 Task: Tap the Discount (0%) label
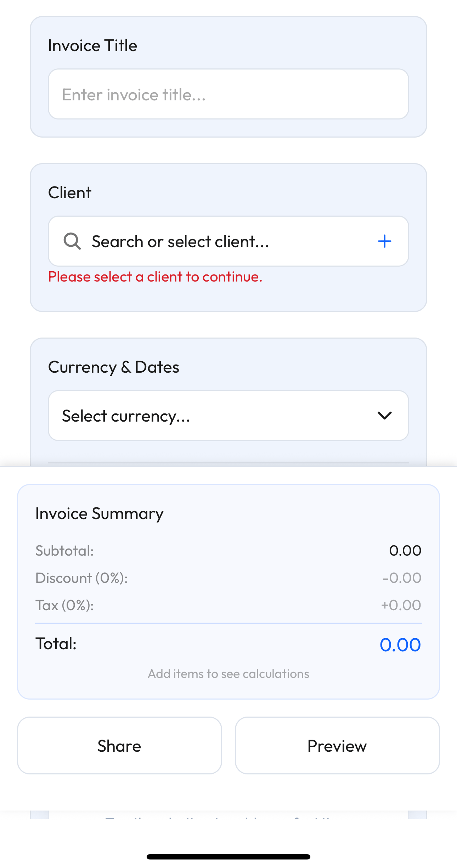[81, 578]
